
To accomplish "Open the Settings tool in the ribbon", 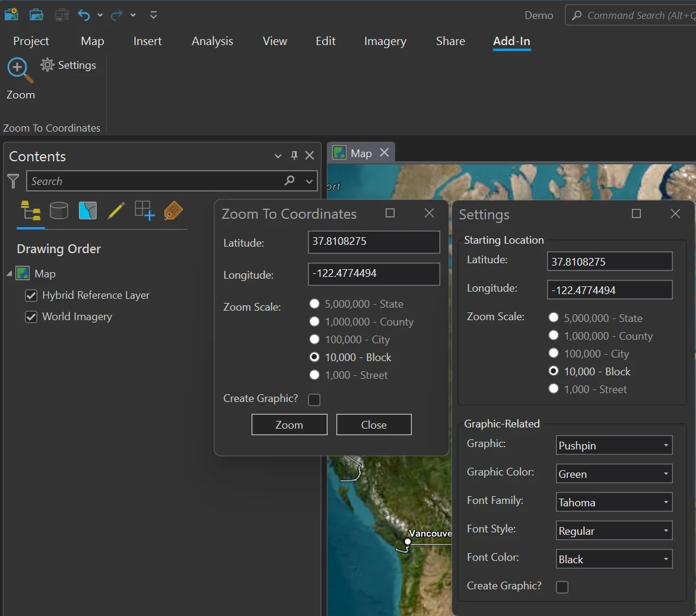I will click(68, 65).
